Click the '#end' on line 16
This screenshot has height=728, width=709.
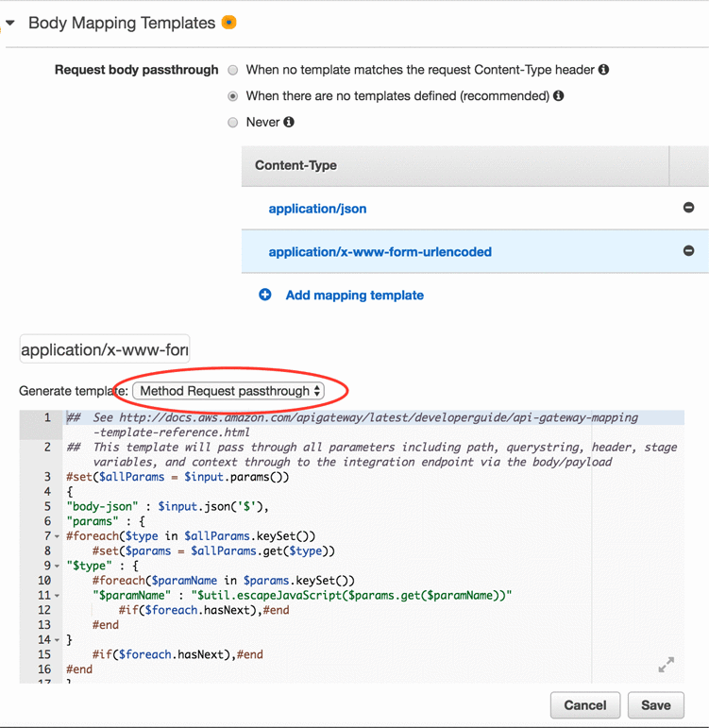[79, 669]
